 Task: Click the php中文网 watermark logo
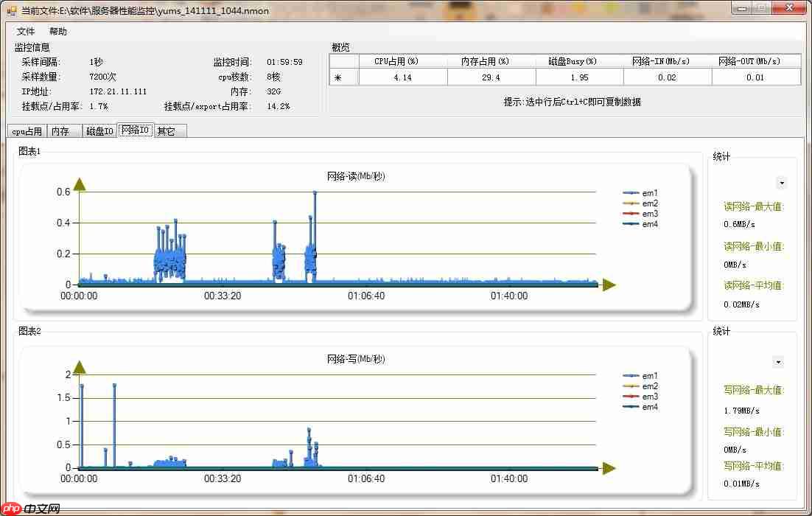coord(30,508)
